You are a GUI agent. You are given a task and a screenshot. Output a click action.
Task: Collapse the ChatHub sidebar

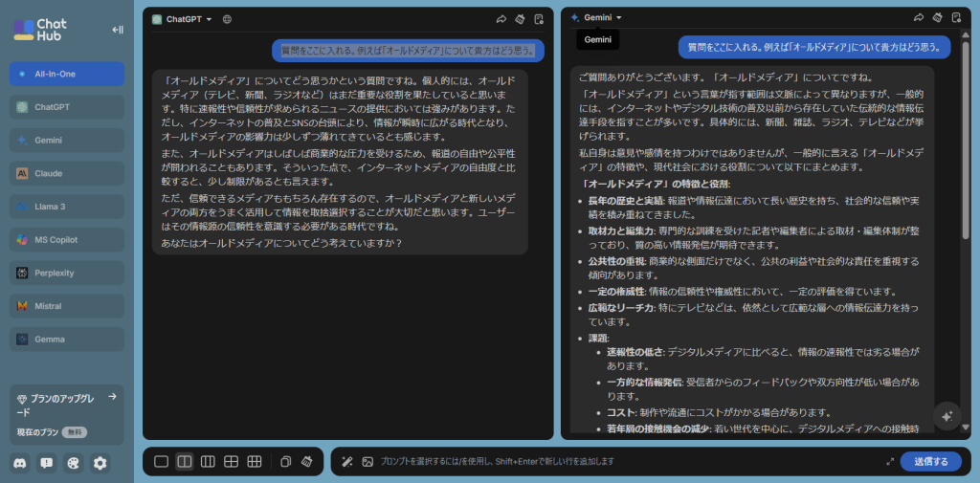pos(118,30)
